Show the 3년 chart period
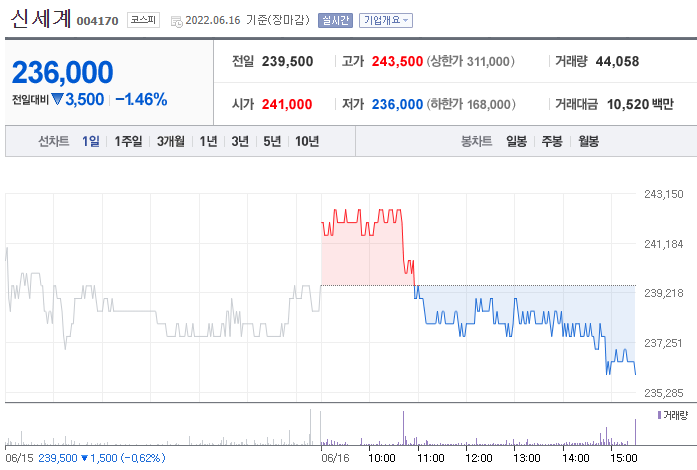 pyautogui.click(x=240, y=141)
